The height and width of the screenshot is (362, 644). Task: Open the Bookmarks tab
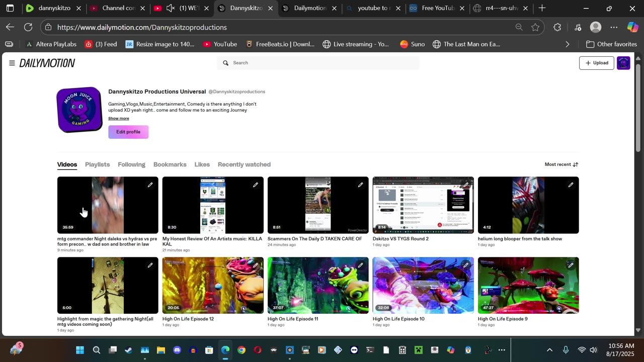(170, 164)
